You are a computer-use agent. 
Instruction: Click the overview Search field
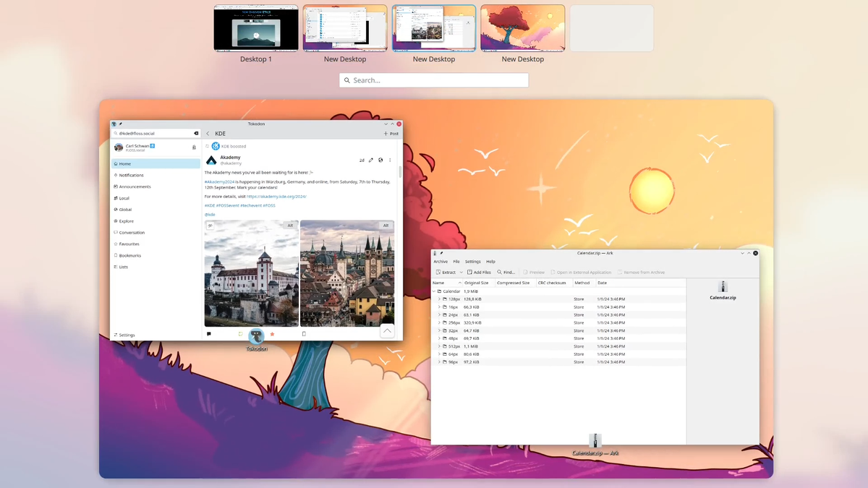point(434,80)
